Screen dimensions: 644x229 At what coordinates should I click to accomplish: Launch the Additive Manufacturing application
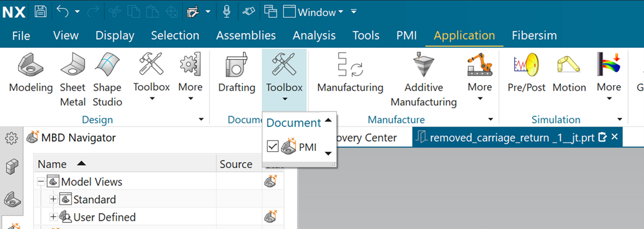click(x=423, y=79)
